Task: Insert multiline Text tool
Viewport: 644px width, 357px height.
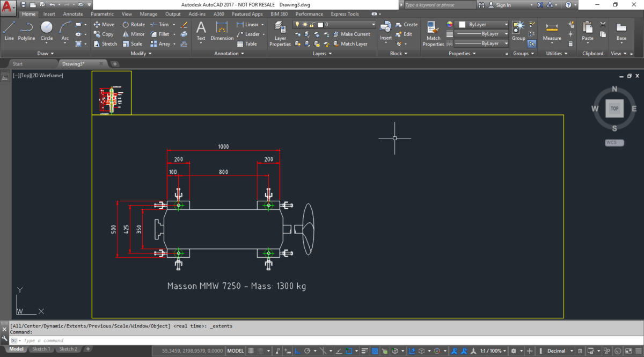Action: click(x=201, y=31)
